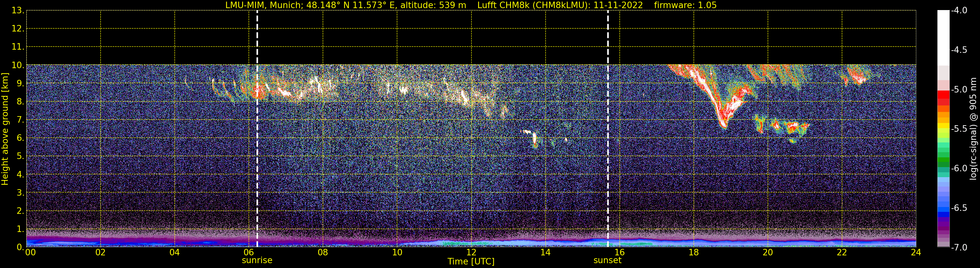Click the time axis tick label '20'

click(x=768, y=252)
